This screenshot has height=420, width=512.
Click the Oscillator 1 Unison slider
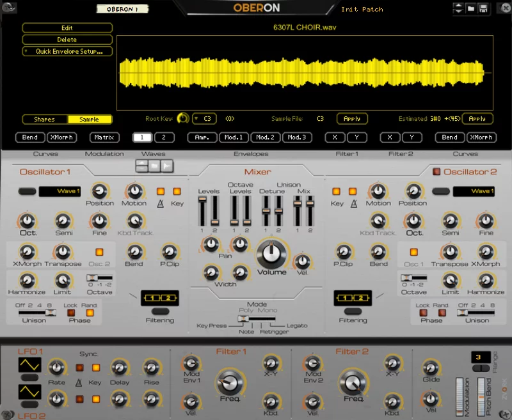pyautogui.click(x=37, y=313)
